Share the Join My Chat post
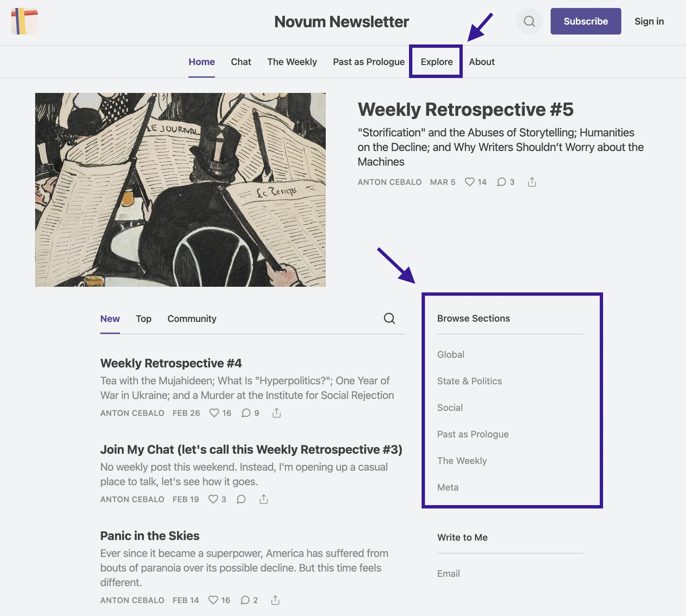The width and height of the screenshot is (686, 616). click(263, 499)
